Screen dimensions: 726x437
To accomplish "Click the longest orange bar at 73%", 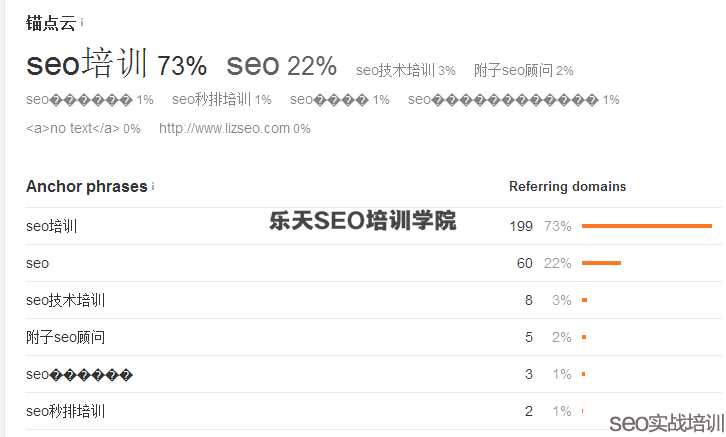I will click(646, 226).
